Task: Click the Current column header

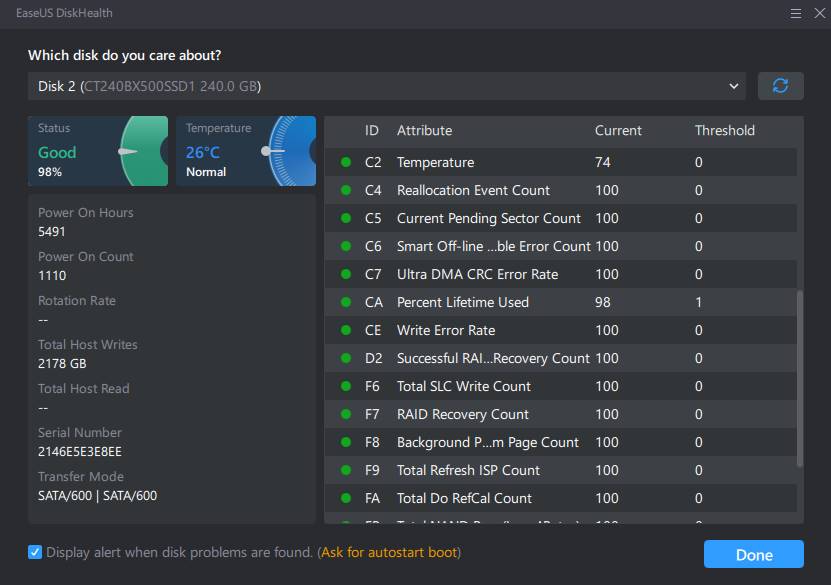Action: point(618,130)
